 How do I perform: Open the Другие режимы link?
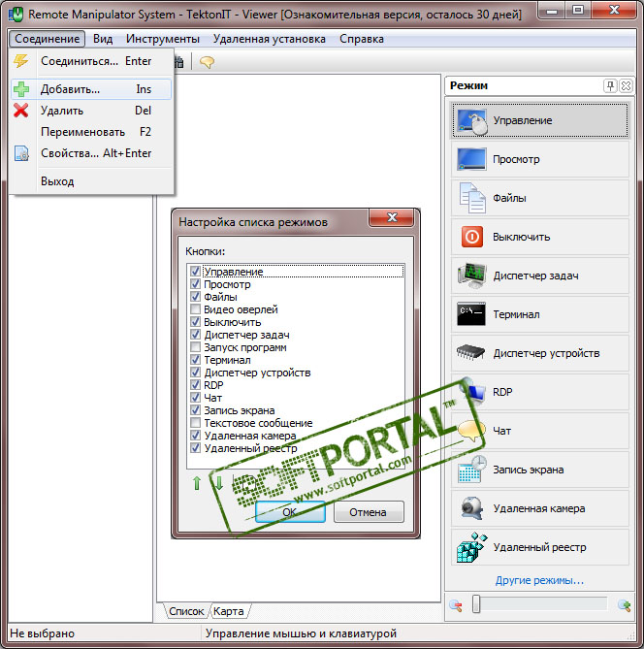(x=539, y=580)
